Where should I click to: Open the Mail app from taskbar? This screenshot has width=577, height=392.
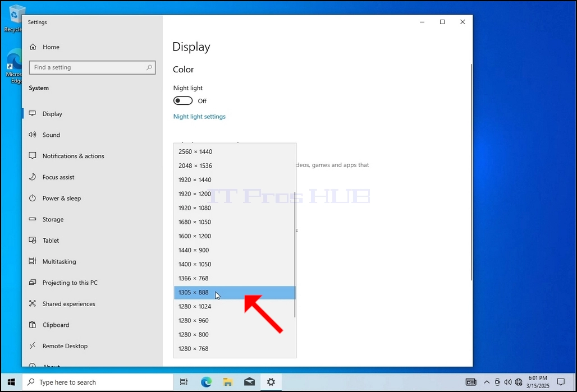(x=250, y=382)
